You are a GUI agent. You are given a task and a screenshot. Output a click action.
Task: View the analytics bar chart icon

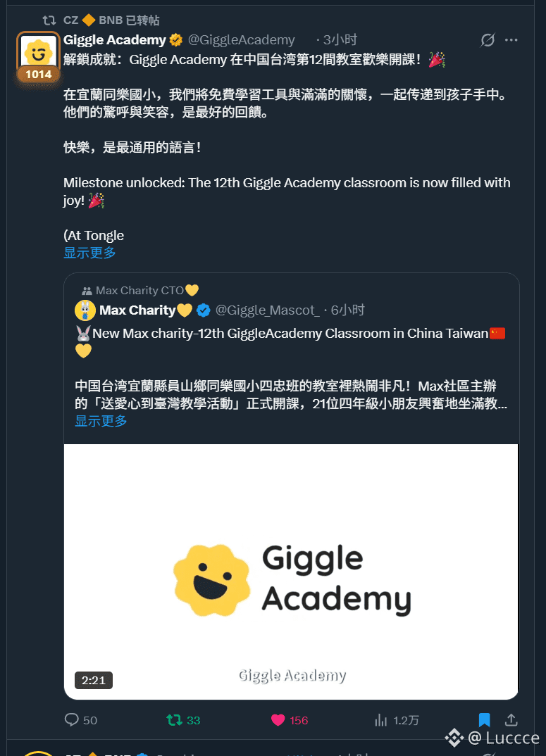[381, 720]
